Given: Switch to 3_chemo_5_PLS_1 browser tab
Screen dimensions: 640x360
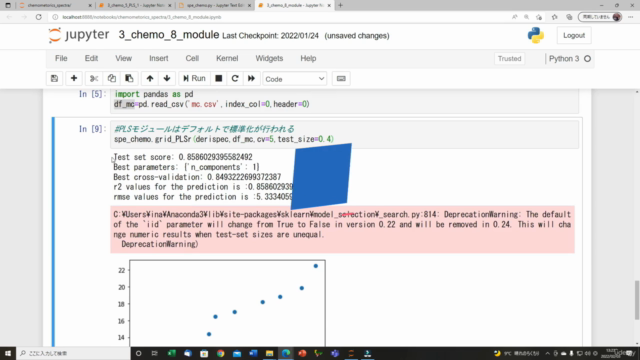Looking at the screenshot, I should coord(135,5).
